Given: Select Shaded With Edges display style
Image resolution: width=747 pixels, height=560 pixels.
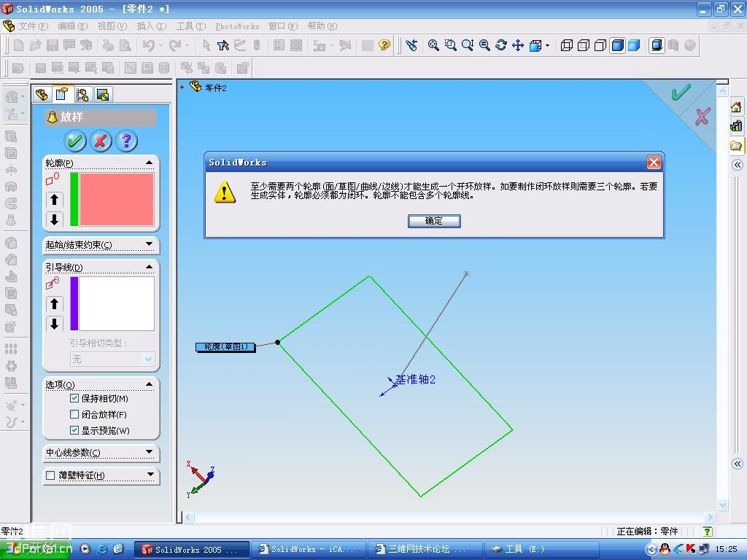Looking at the screenshot, I should coord(617,45).
